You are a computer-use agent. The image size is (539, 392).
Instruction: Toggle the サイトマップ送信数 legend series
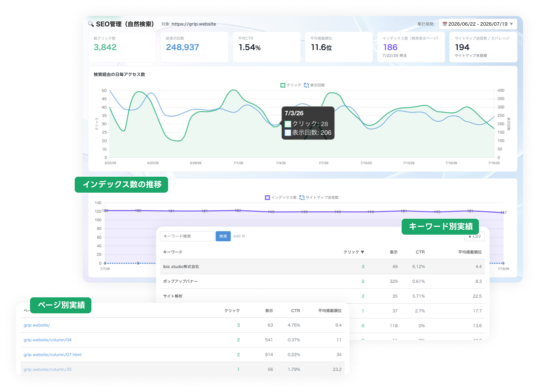point(319,198)
